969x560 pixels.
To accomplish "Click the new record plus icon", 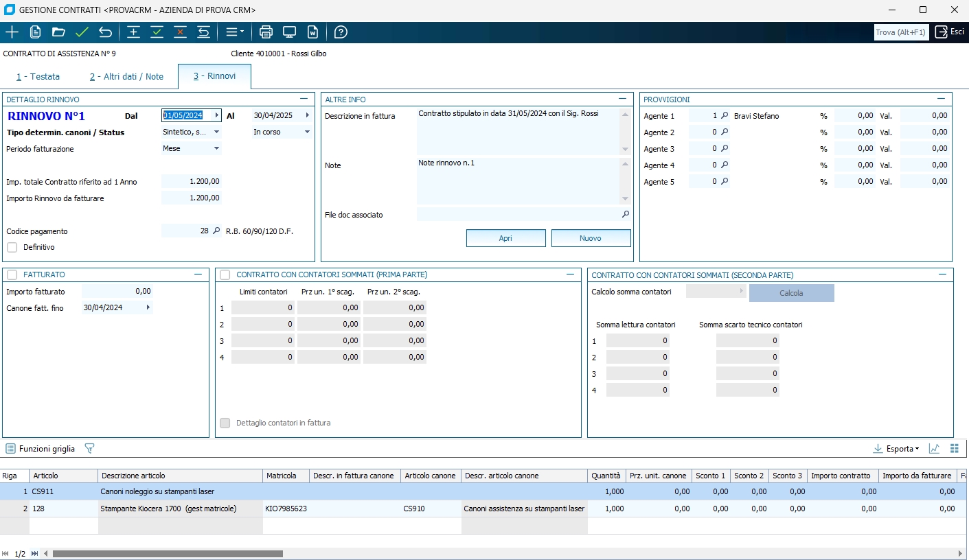I will 12,32.
